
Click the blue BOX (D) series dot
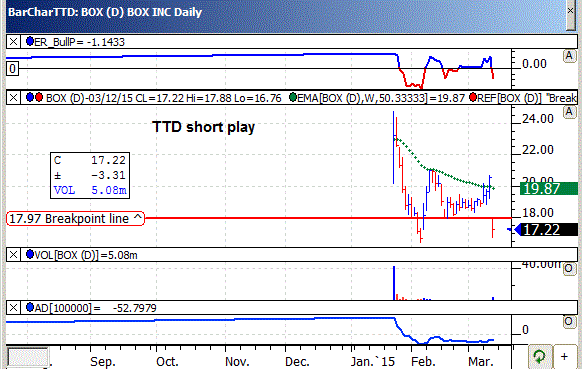pyautogui.click(x=30, y=98)
